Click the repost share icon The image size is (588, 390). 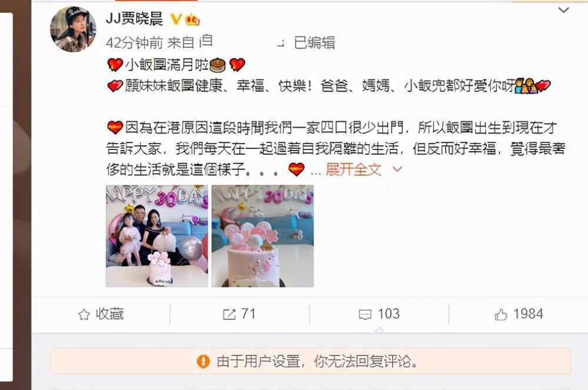[x=229, y=314]
